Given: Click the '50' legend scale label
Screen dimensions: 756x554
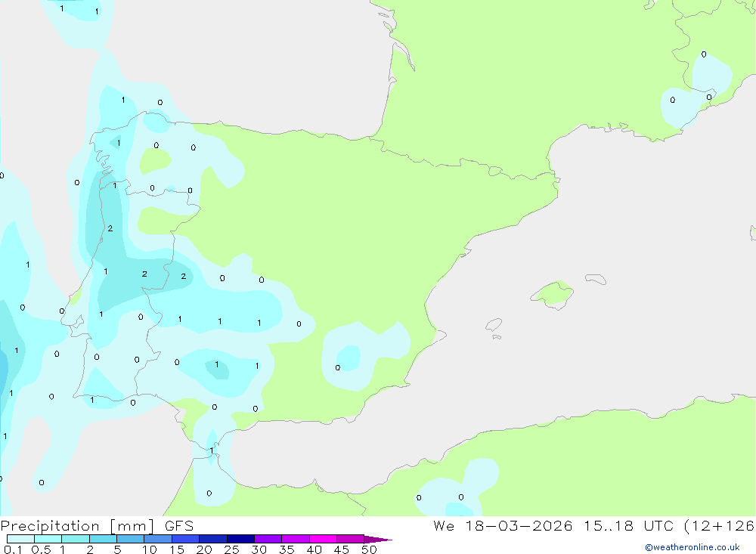Looking at the screenshot, I should 370,549.
